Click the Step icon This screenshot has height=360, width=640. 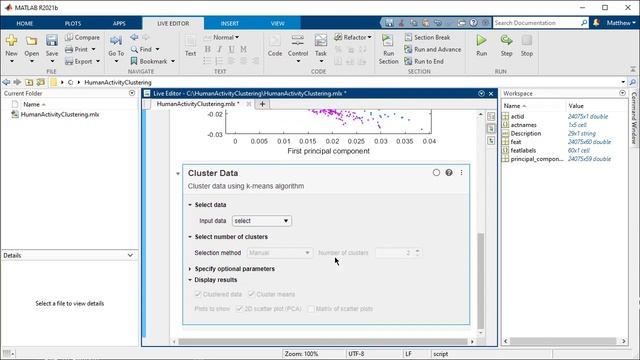(x=506, y=40)
